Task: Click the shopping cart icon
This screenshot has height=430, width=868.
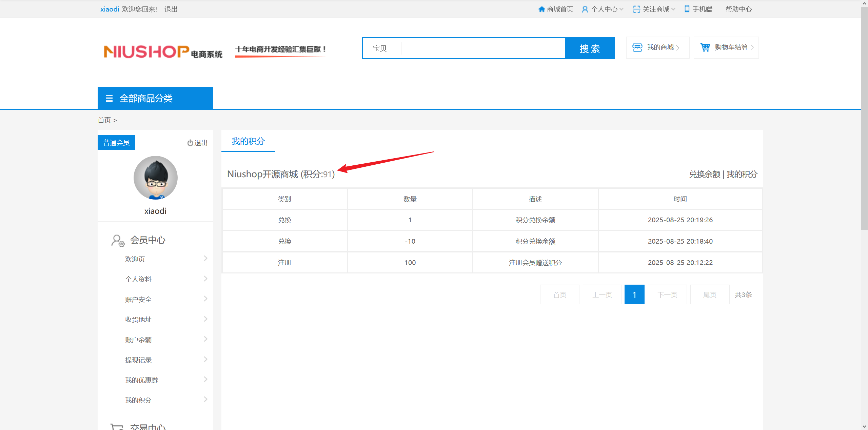Action: tap(705, 47)
